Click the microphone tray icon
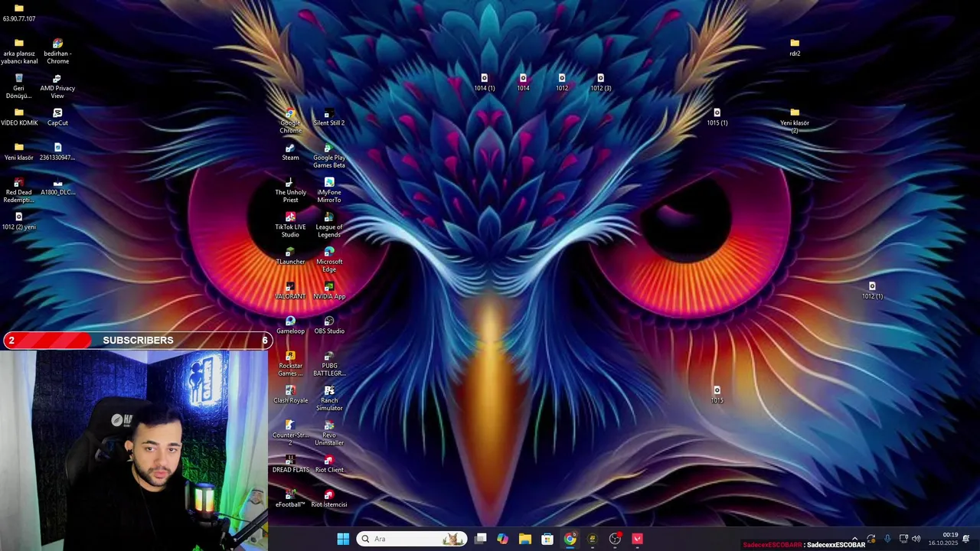 (x=887, y=539)
